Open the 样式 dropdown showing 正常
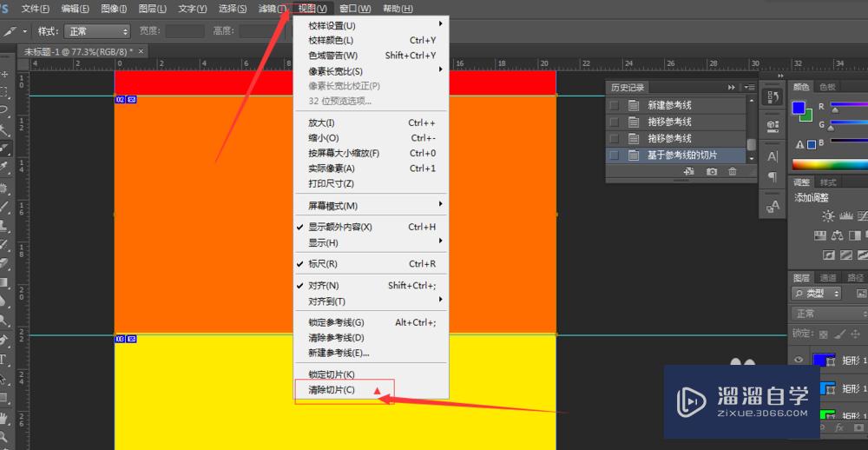Image resolution: width=868 pixels, height=450 pixels. [97, 31]
